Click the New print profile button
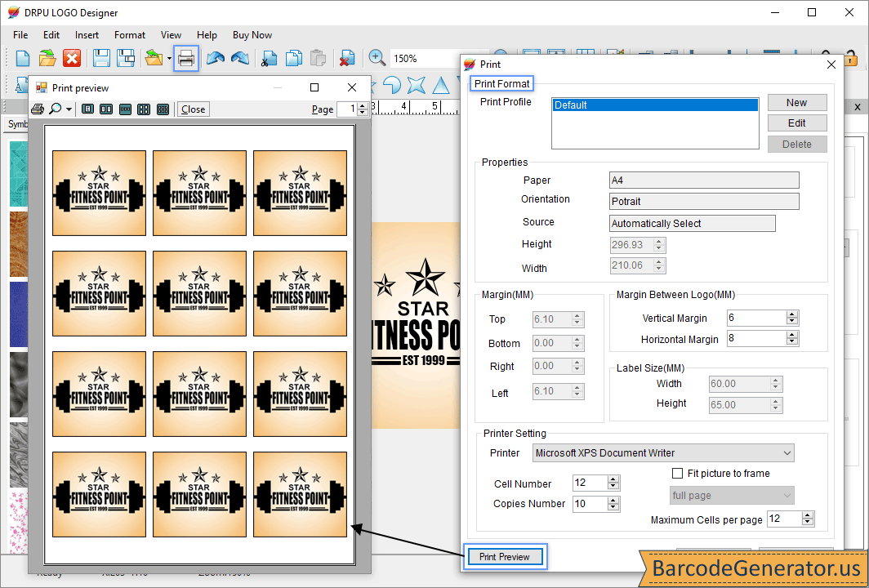This screenshot has width=869, height=588. (x=797, y=103)
